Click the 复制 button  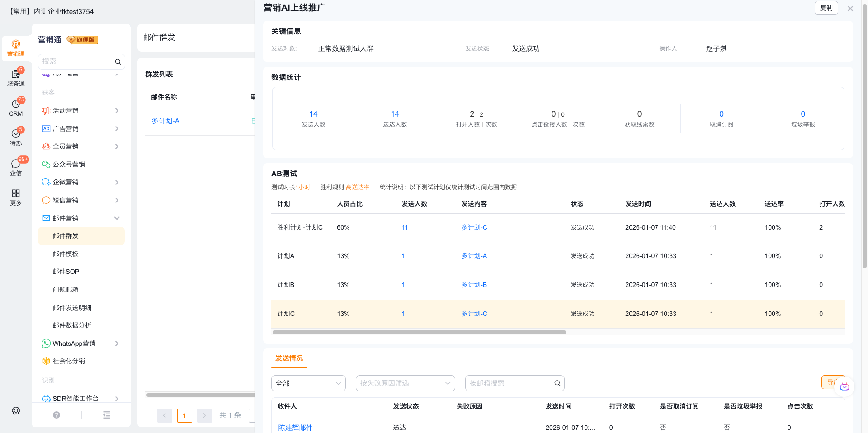click(826, 8)
